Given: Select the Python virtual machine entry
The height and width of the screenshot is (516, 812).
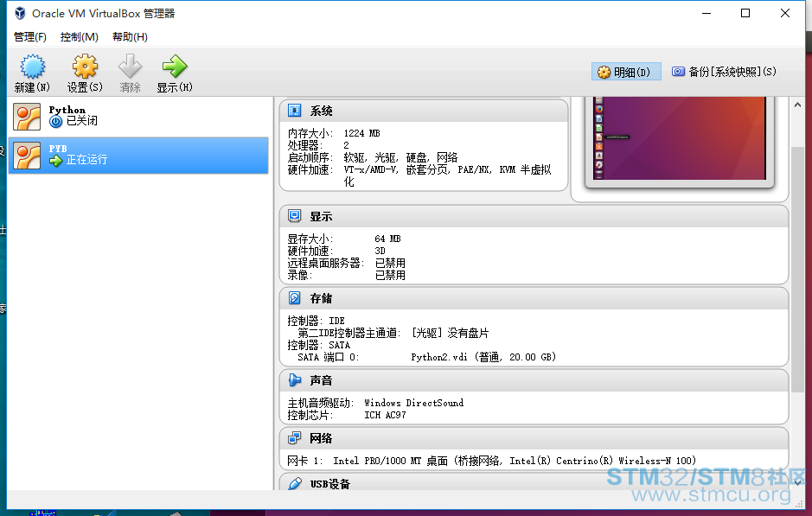Looking at the screenshot, I should tap(138, 117).
